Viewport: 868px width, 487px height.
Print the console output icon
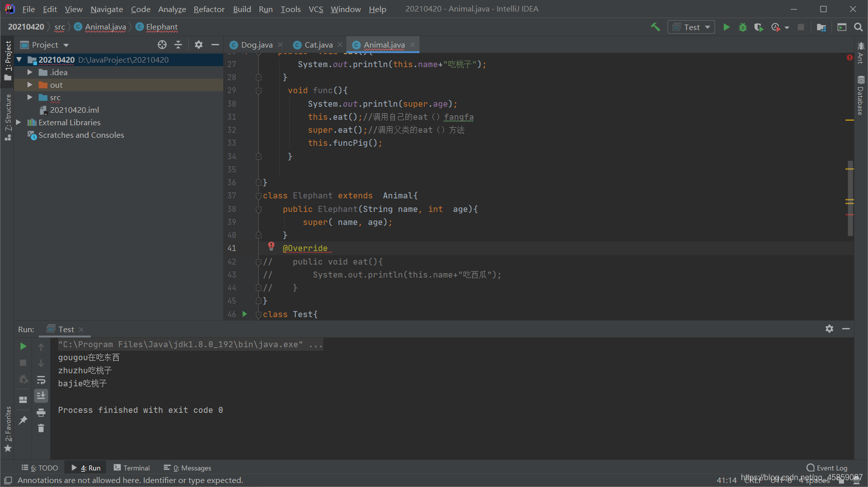click(x=41, y=412)
